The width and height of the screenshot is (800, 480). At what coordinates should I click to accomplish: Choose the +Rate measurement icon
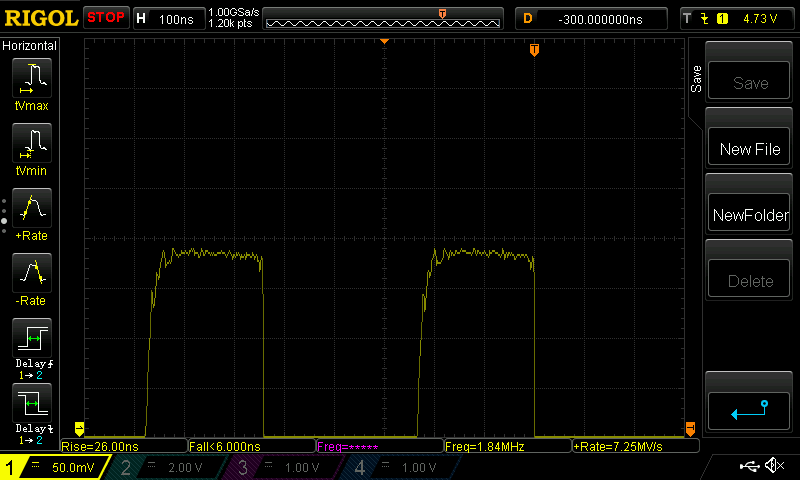(x=32, y=208)
